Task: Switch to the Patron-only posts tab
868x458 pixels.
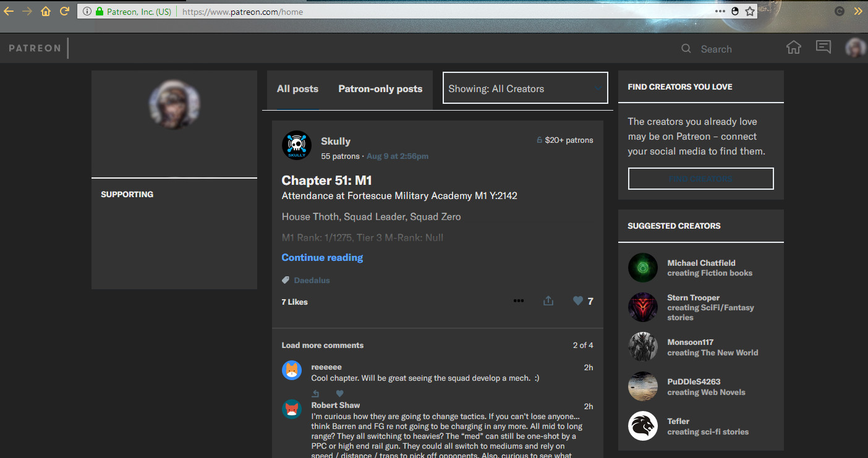Action: 380,88
